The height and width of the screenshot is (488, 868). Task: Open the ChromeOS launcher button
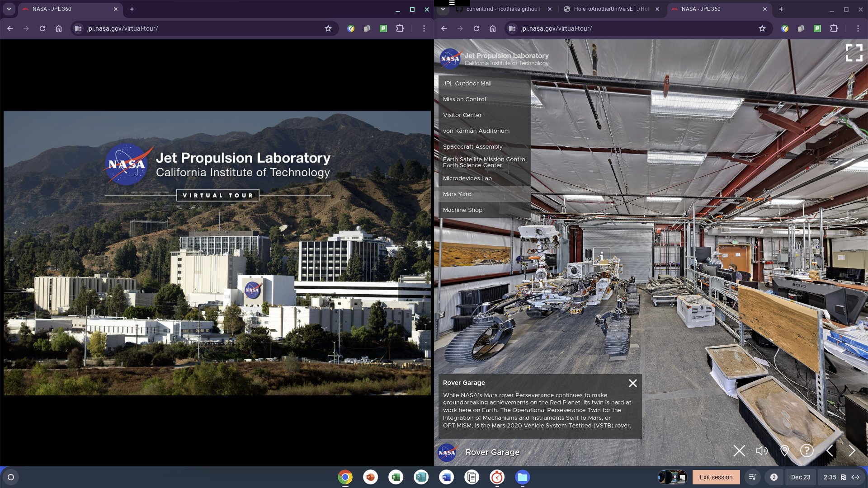pos(11,477)
